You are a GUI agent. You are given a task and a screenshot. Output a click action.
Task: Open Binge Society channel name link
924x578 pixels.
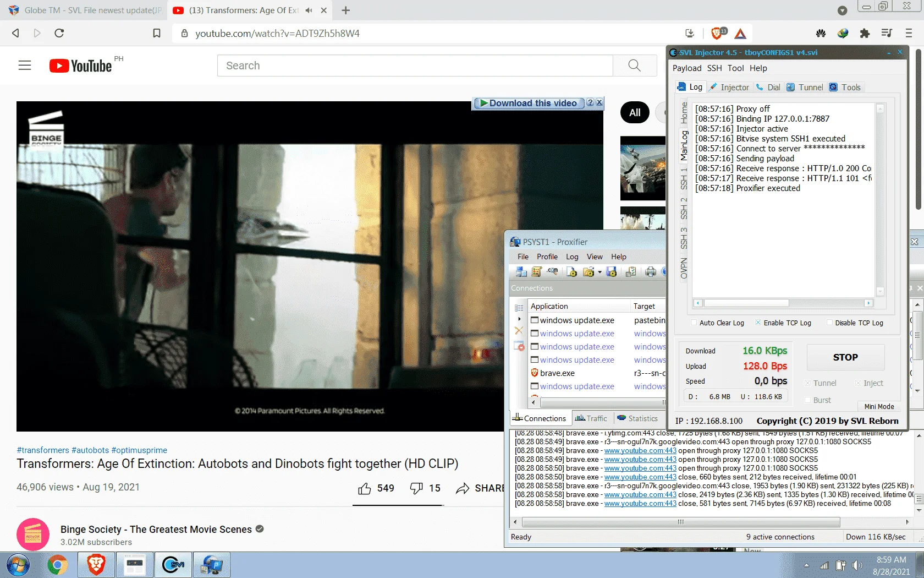tap(156, 529)
